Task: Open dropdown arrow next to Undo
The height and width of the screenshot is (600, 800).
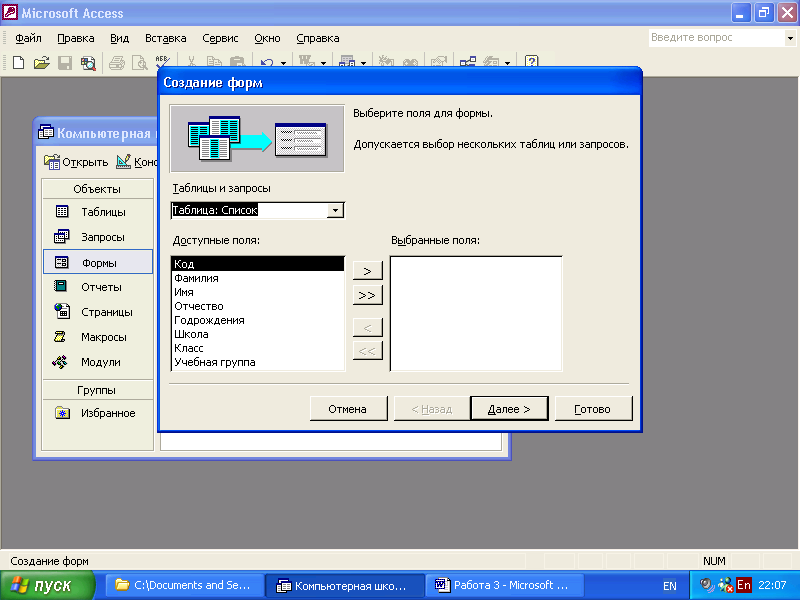Action: tap(283, 63)
